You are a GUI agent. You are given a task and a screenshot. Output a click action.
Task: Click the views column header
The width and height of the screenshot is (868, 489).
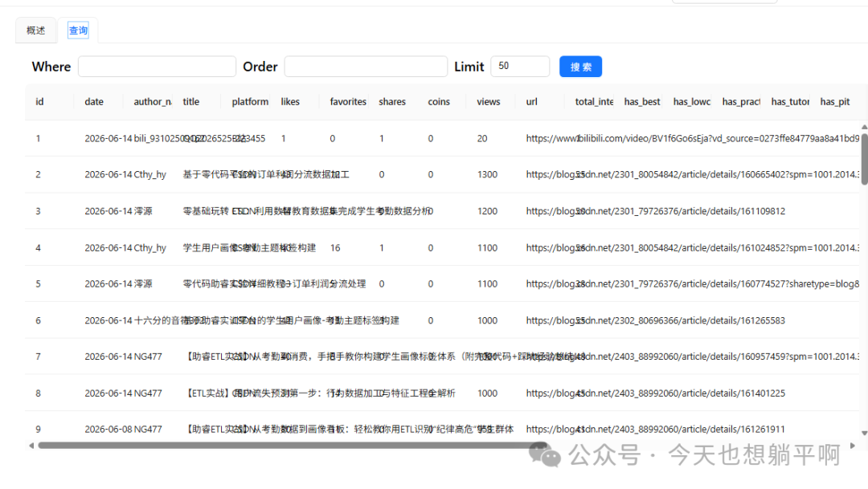coord(489,102)
